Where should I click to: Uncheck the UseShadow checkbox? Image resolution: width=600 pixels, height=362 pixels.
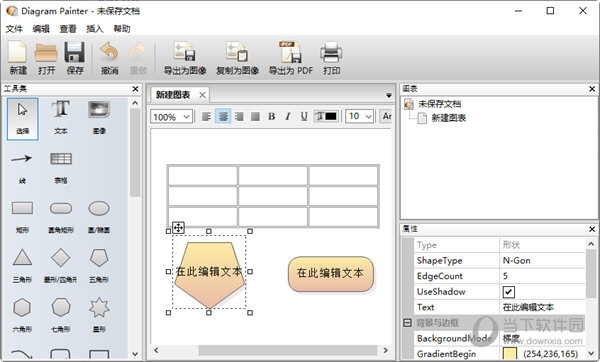tap(509, 292)
